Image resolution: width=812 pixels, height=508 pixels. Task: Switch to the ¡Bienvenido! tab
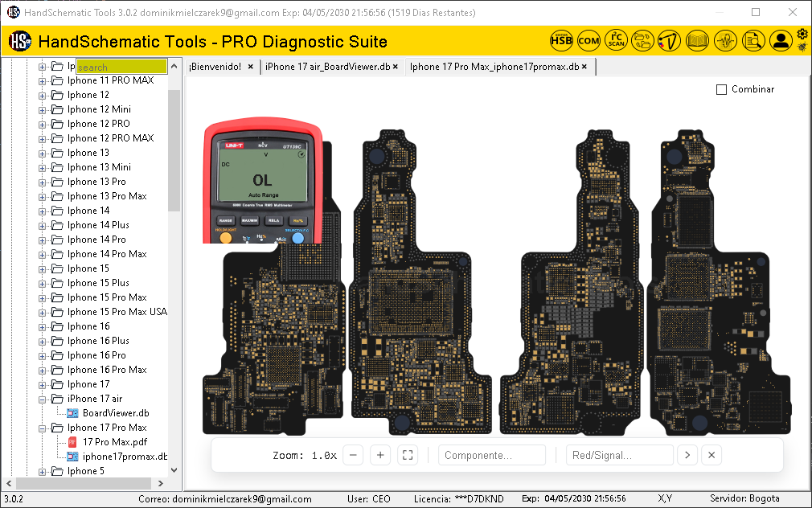[217, 68]
